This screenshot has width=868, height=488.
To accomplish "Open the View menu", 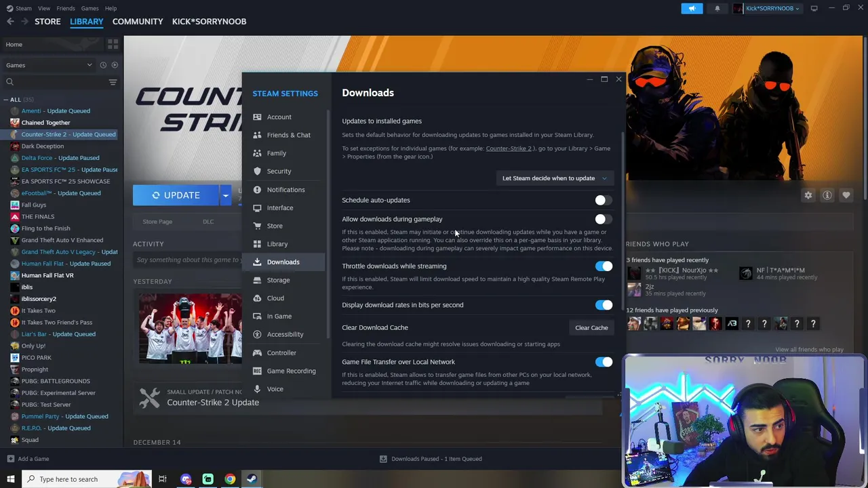I will click(44, 8).
